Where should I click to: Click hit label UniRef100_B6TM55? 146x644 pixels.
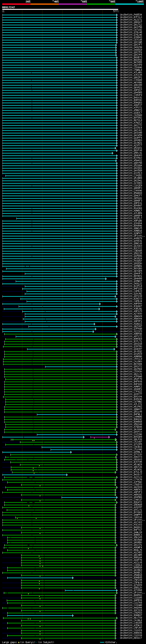(131, 63)
